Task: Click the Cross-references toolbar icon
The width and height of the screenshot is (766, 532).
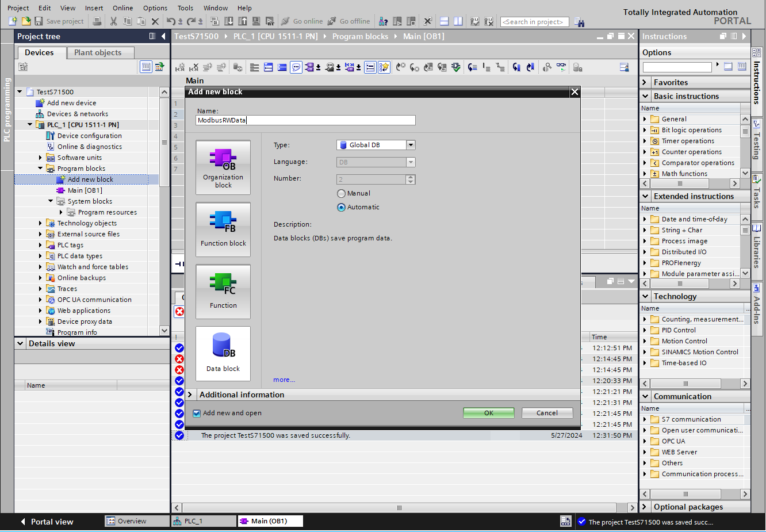Action: click(x=427, y=21)
